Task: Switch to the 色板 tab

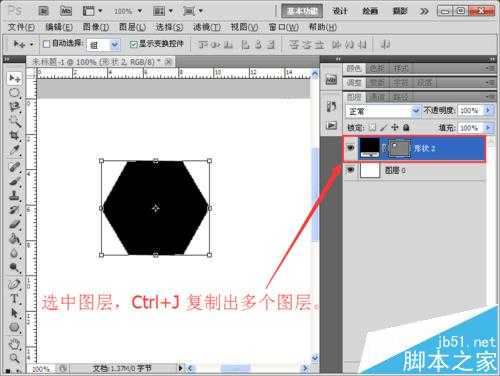Action: tap(377, 69)
